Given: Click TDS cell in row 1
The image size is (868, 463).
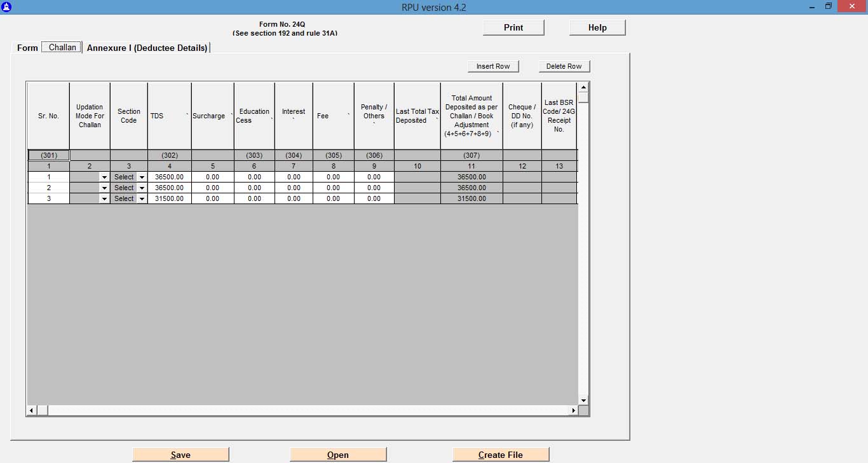Looking at the screenshot, I should [x=170, y=177].
